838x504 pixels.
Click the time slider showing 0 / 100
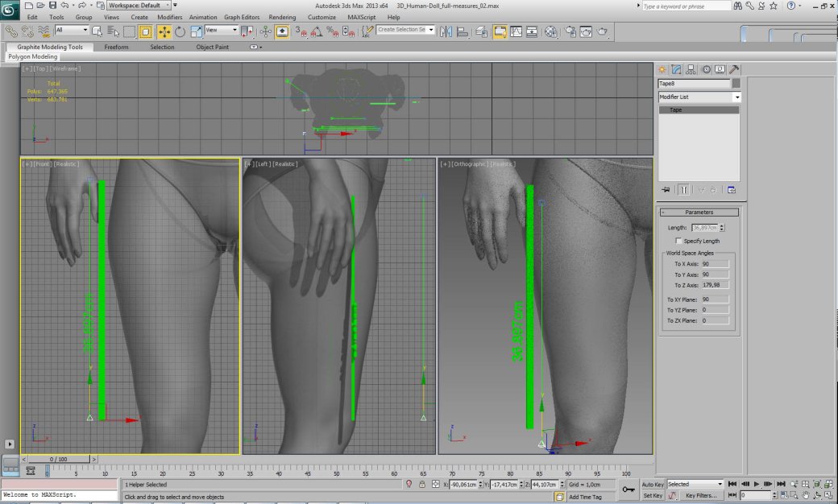tap(59, 459)
